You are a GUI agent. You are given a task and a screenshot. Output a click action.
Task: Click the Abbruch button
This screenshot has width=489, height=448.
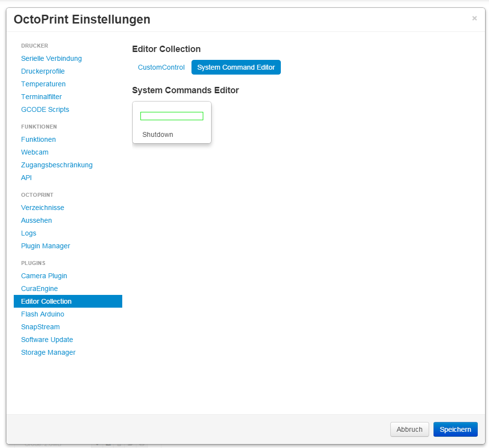(409, 430)
